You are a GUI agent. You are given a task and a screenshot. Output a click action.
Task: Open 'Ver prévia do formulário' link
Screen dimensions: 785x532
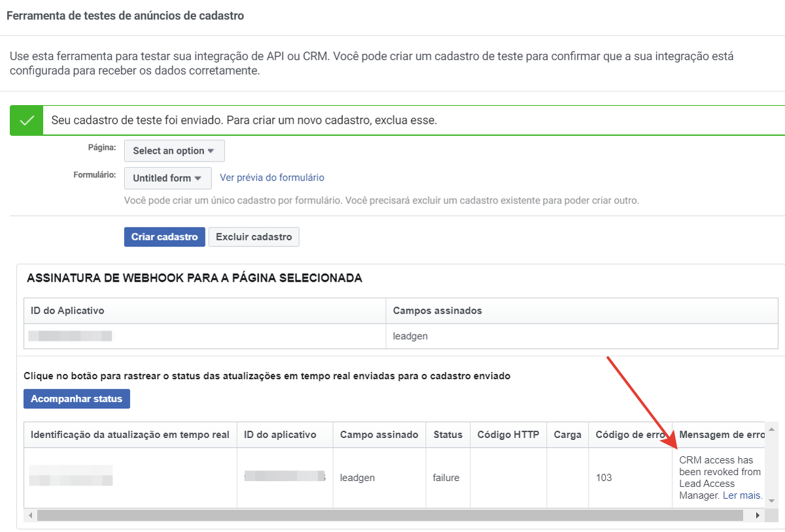pyautogui.click(x=272, y=178)
